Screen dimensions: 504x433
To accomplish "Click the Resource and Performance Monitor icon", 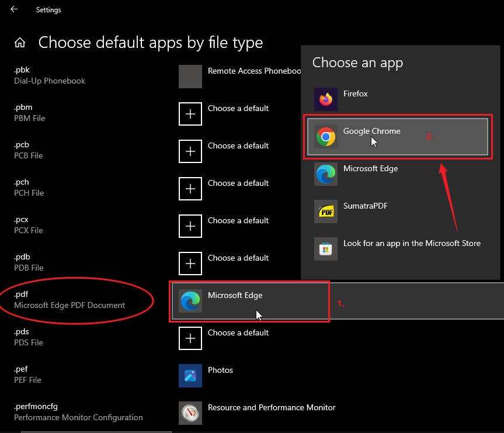I will [190, 413].
